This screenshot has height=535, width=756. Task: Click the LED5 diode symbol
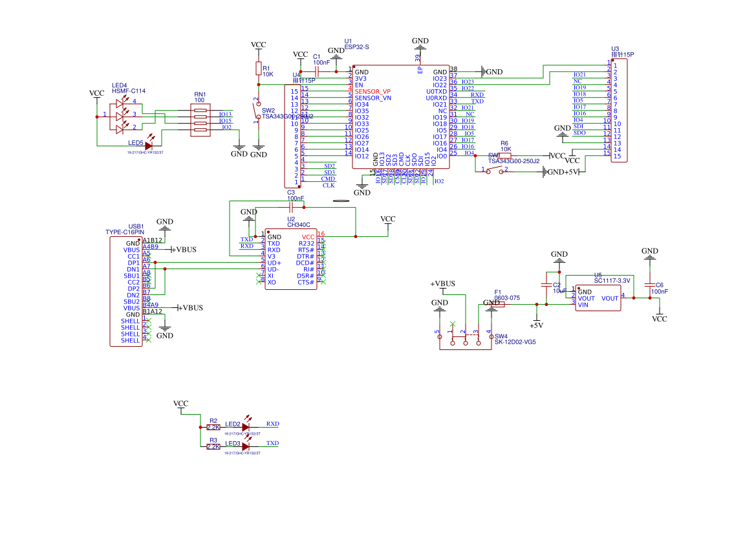(149, 145)
